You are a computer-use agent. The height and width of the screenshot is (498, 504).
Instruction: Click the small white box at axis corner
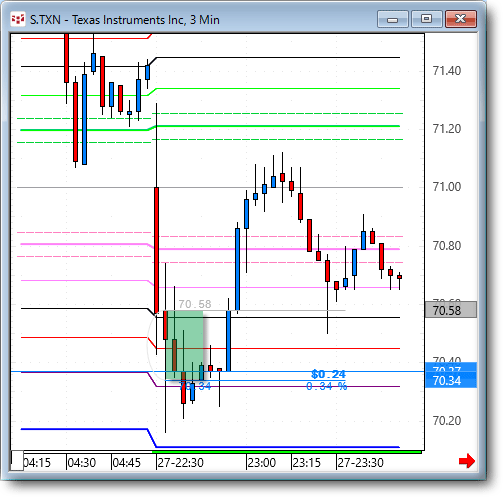[17, 461]
